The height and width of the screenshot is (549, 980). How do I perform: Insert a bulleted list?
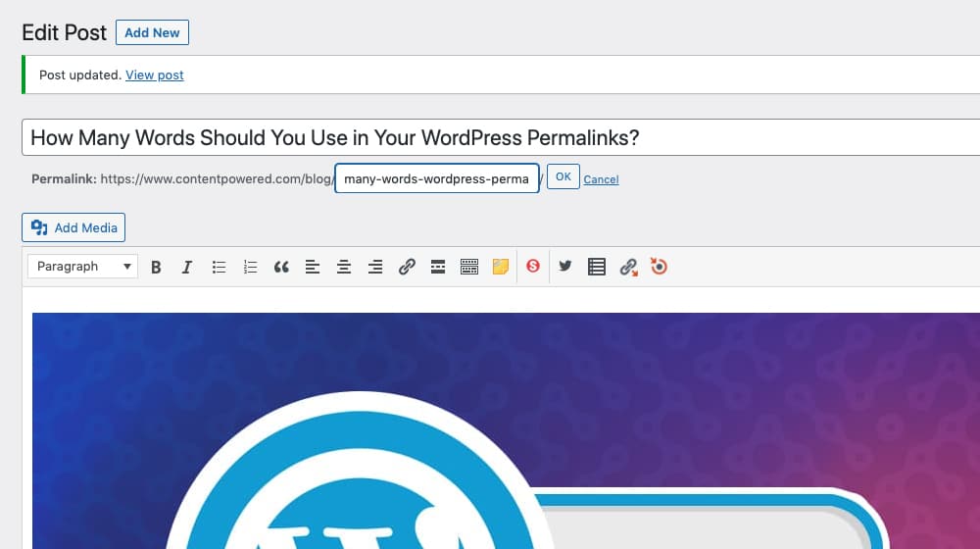pyautogui.click(x=219, y=267)
